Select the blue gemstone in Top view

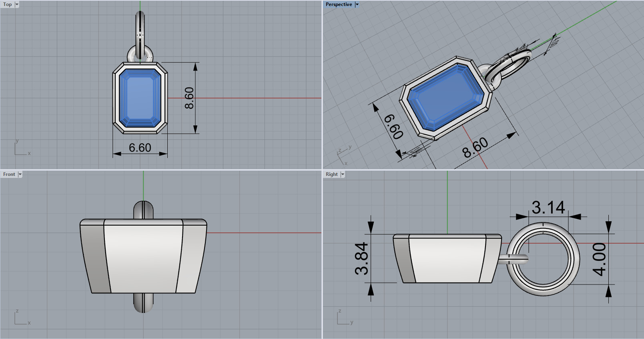coord(140,98)
